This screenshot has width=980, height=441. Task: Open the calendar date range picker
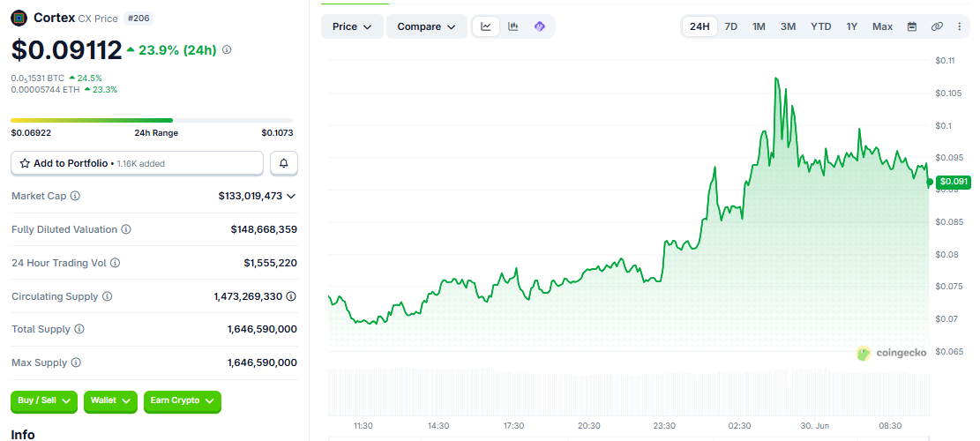click(912, 26)
